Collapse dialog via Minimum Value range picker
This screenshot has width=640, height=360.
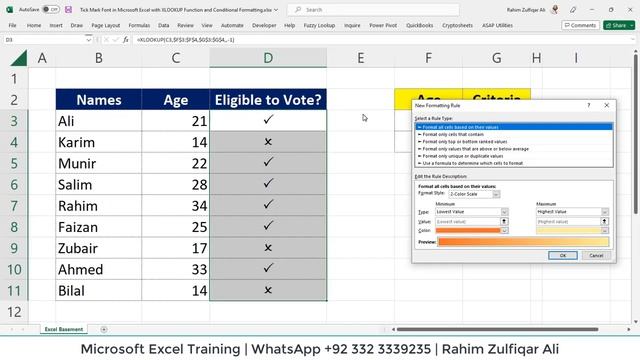[504, 221]
